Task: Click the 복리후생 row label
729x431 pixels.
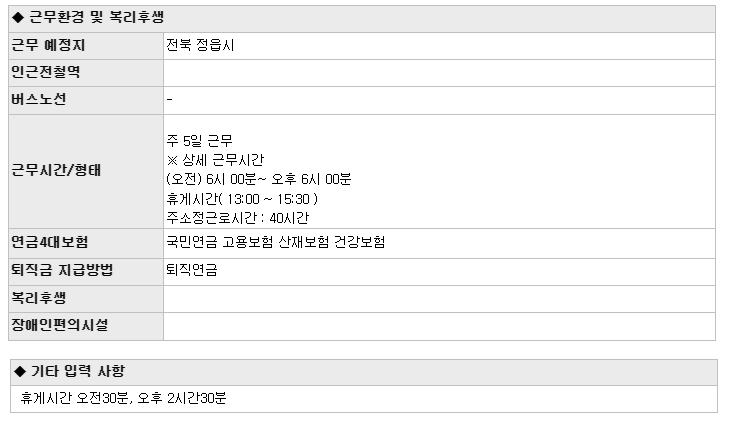Action: (x=39, y=298)
